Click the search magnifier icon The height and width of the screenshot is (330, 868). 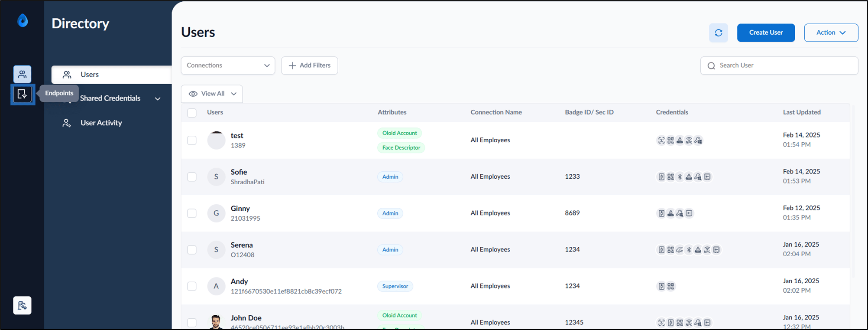[711, 65]
